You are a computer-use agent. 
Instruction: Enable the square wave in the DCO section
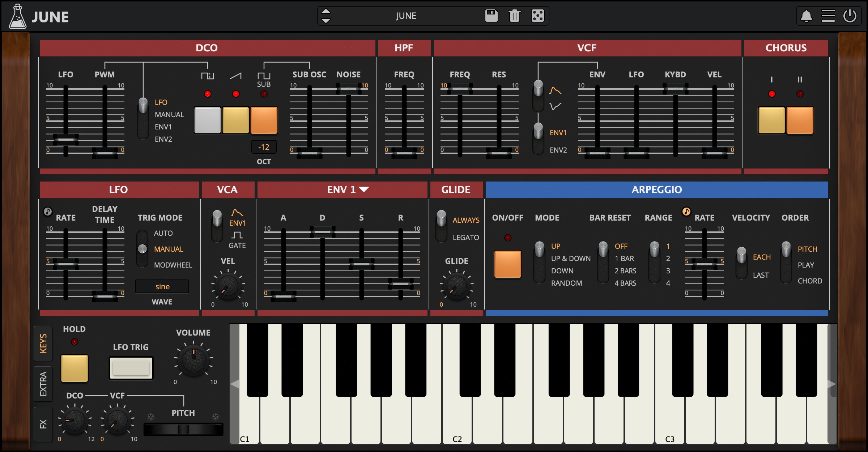click(207, 120)
